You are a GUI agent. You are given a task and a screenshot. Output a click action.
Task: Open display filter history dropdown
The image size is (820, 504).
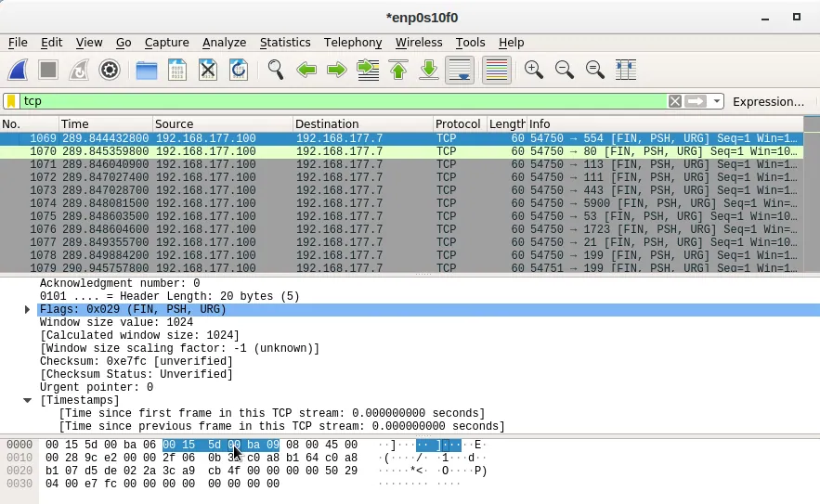coord(716,101)
